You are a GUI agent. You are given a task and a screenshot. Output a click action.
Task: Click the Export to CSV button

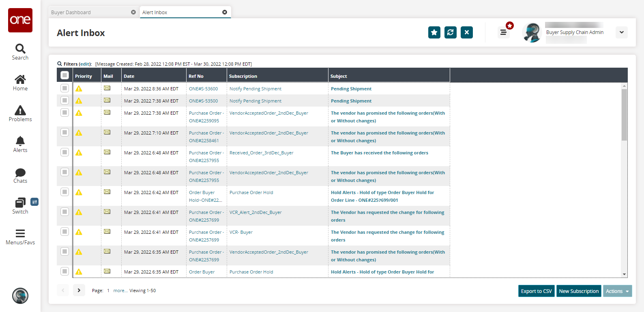[x=536, y=291]
